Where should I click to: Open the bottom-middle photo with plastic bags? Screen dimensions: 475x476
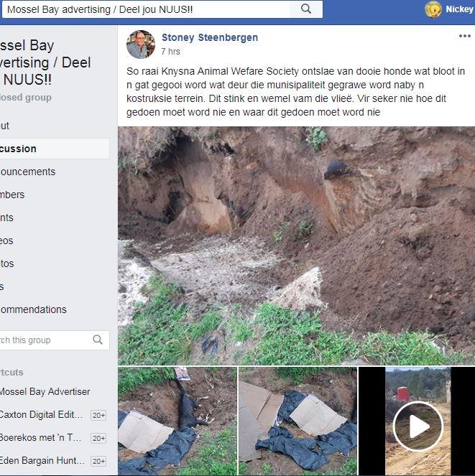(298, 421)
